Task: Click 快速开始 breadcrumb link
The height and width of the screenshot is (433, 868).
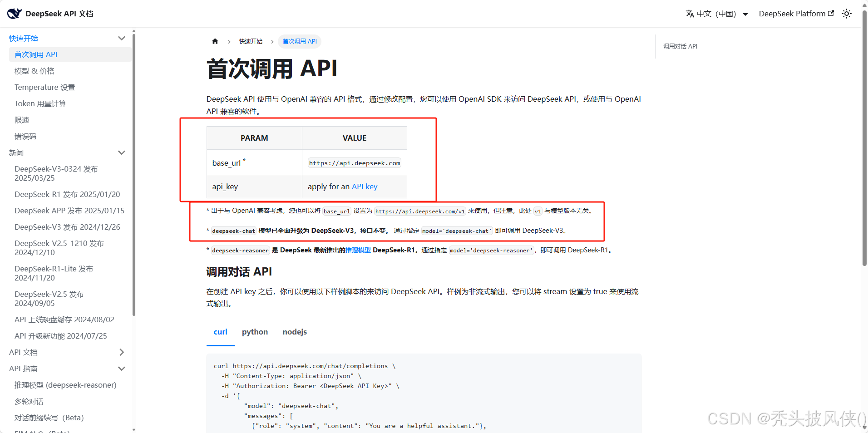Action: (x=251, y=41)
